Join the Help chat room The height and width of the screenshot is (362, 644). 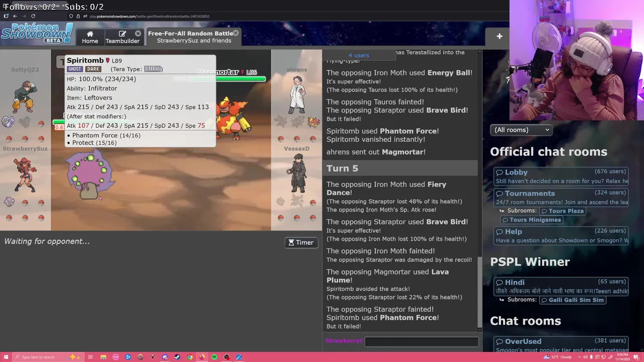click(x=561, y=236)
